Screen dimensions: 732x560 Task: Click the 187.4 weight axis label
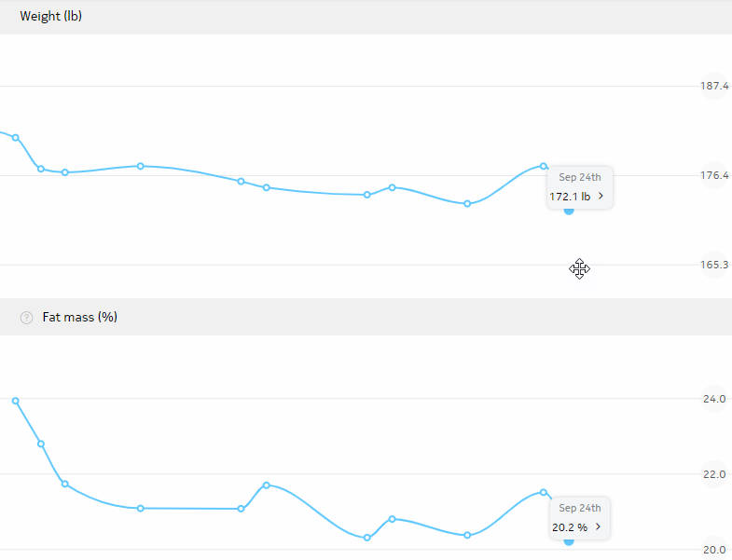(713, 86)
